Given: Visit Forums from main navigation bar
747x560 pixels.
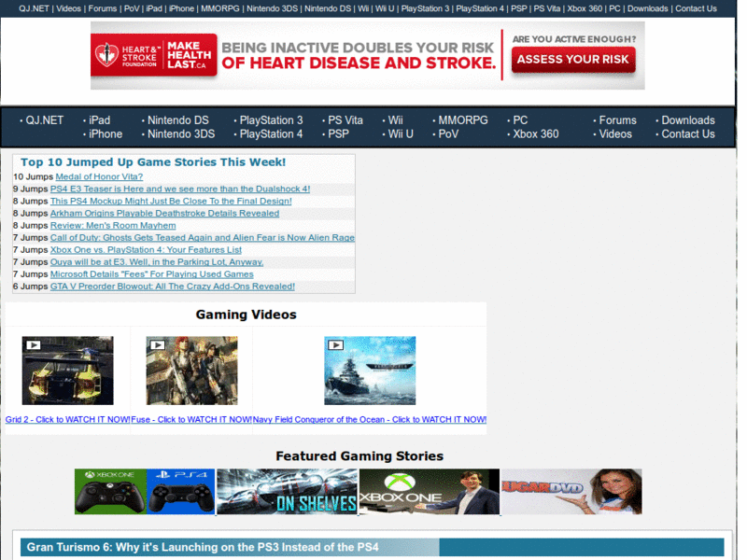Looking at the screenshot, I should point(618,120).
